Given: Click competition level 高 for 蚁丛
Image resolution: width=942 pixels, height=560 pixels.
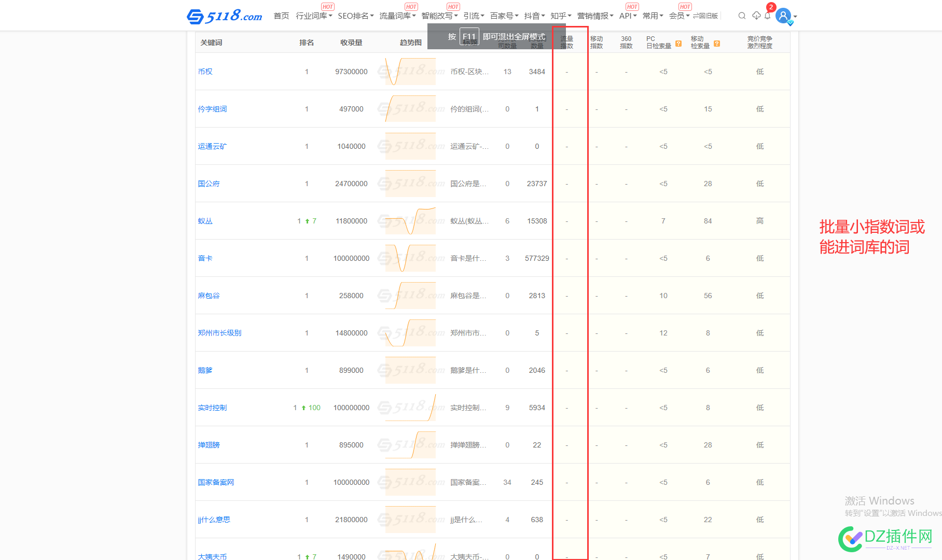Looking at the screenshot, I should coord(759,221).
